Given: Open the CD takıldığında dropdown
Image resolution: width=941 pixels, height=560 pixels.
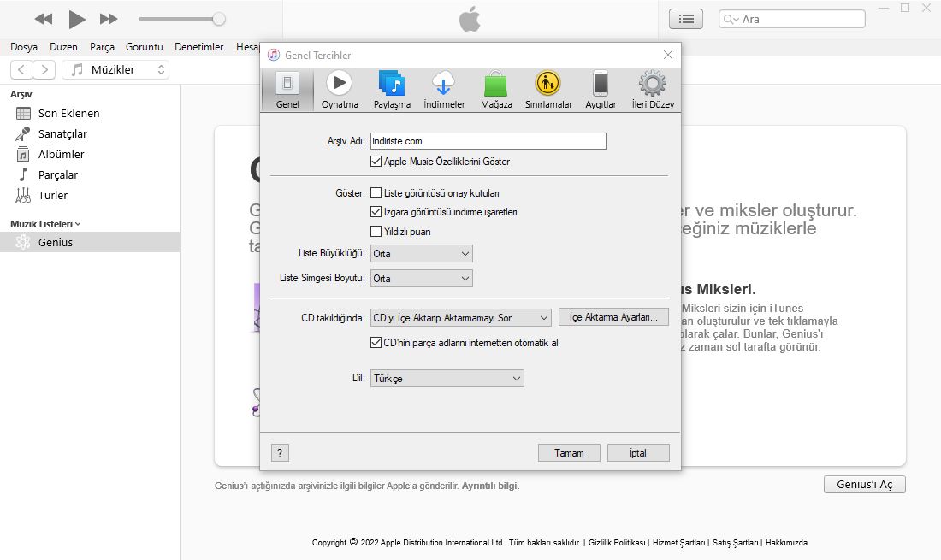Looking at the screenshot, I should [461, 318].
